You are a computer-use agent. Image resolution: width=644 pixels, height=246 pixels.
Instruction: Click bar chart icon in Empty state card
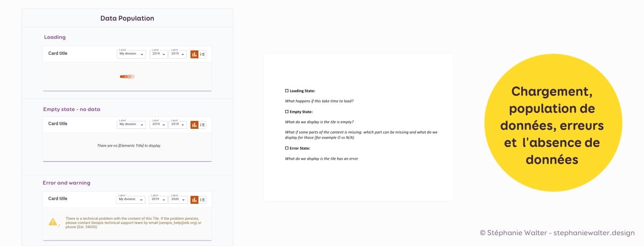[x=194, y=125]
